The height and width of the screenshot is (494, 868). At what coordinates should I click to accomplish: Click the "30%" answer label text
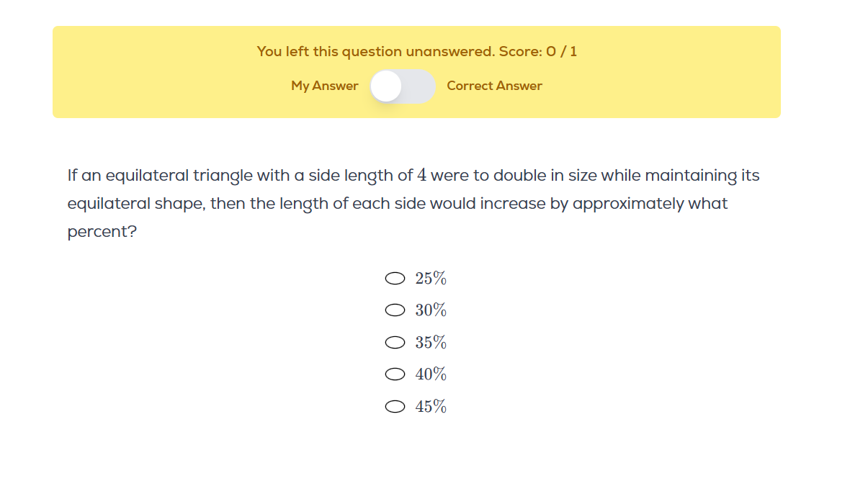tap(431, 310)
